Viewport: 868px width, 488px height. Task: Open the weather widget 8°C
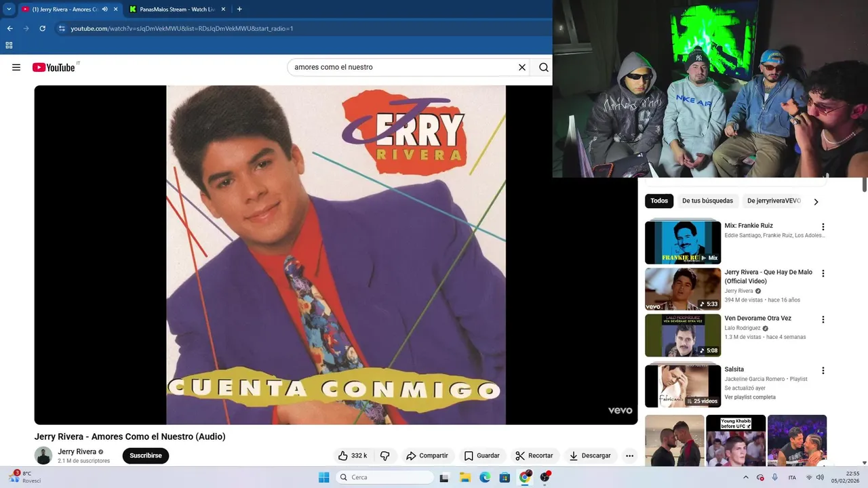(25, 477)
